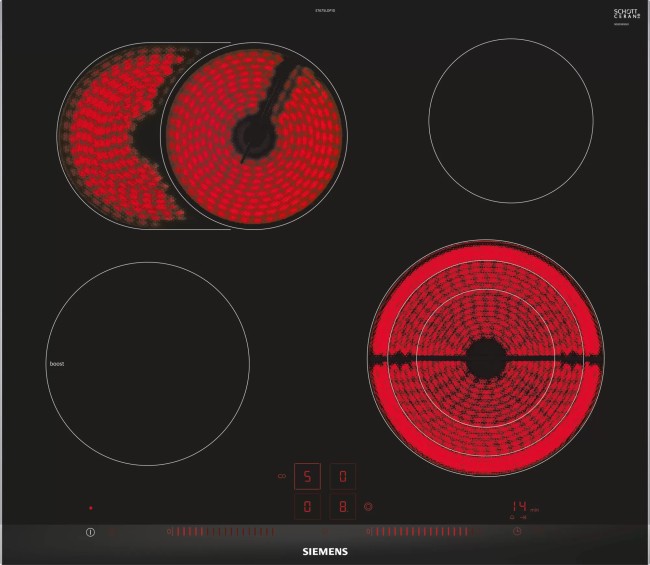
Task: Select bottom-right zone showing level 8
Action: click(343, 507)
